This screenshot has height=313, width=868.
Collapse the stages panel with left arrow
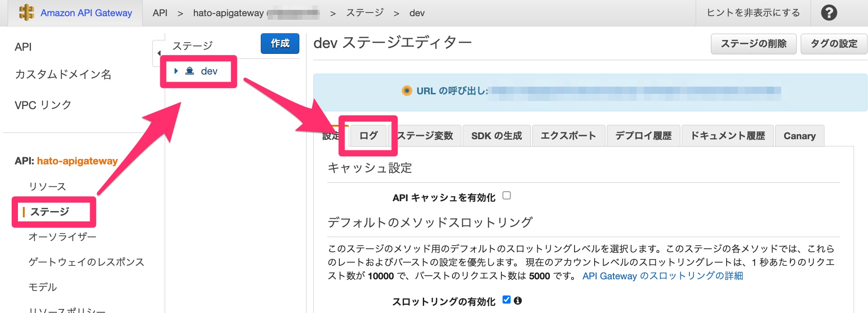159,53
